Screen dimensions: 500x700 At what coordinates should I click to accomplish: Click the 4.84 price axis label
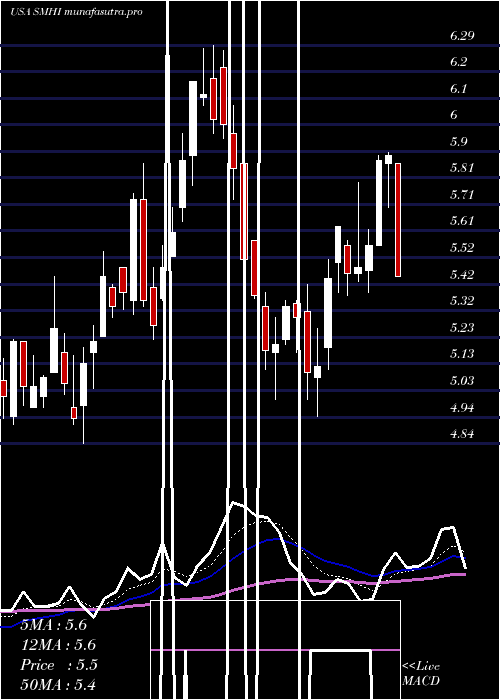[x=462, y=433]
